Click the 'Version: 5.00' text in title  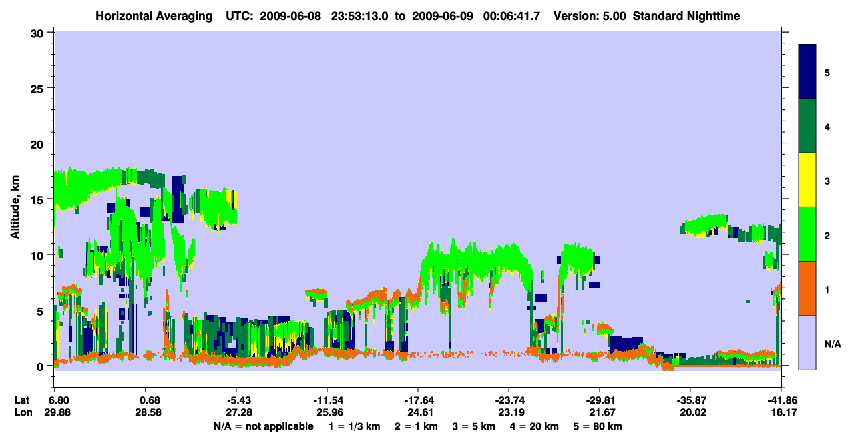[589, 15]
